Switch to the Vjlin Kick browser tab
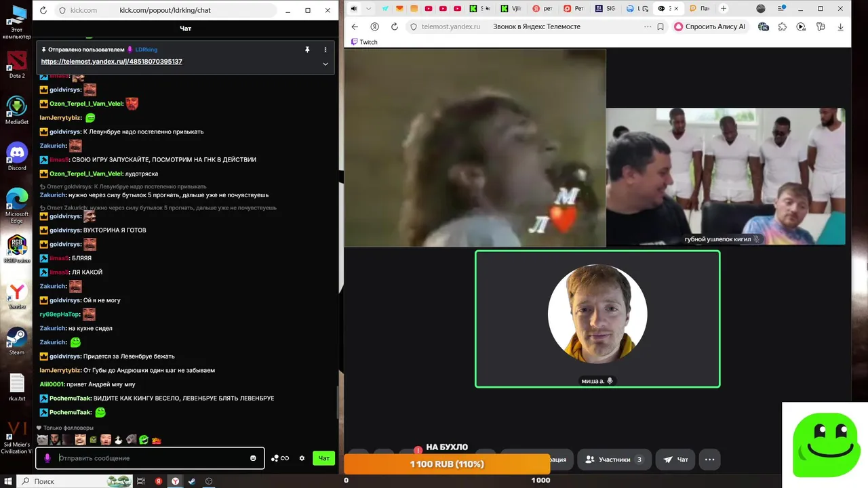The height and width of the screenshot is (488, 868). tap(514, 9)
